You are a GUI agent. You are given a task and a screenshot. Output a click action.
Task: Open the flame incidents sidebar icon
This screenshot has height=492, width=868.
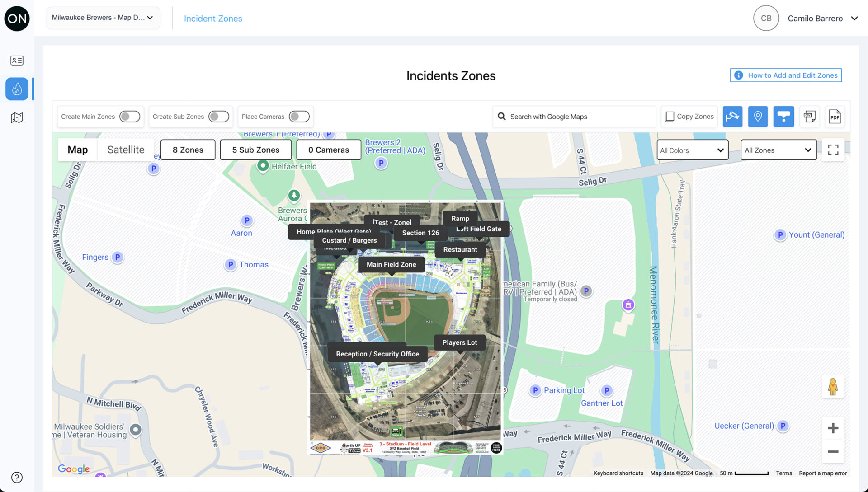17,89
